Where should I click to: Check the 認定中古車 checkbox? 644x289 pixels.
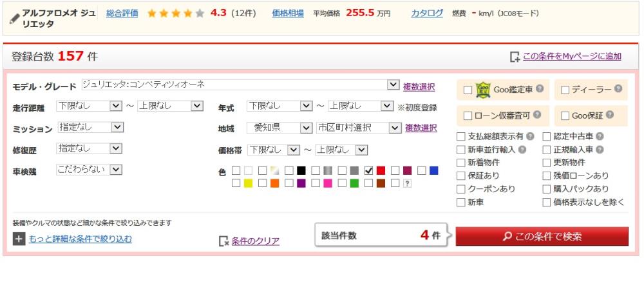[546, 137]
